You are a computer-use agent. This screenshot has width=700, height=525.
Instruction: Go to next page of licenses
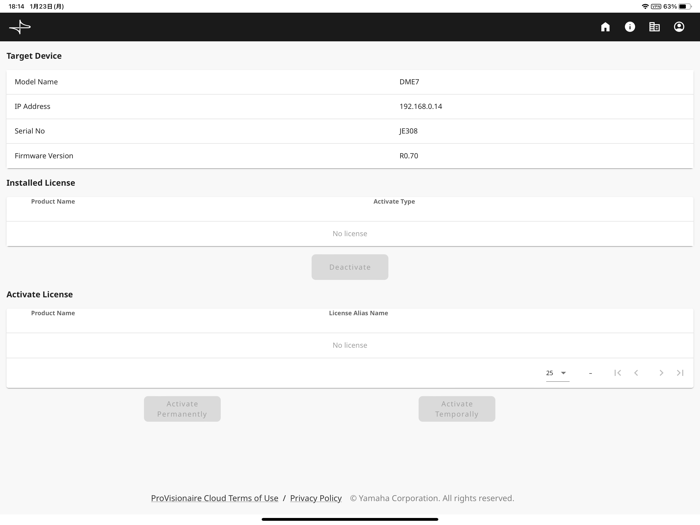tap(661, 373)
